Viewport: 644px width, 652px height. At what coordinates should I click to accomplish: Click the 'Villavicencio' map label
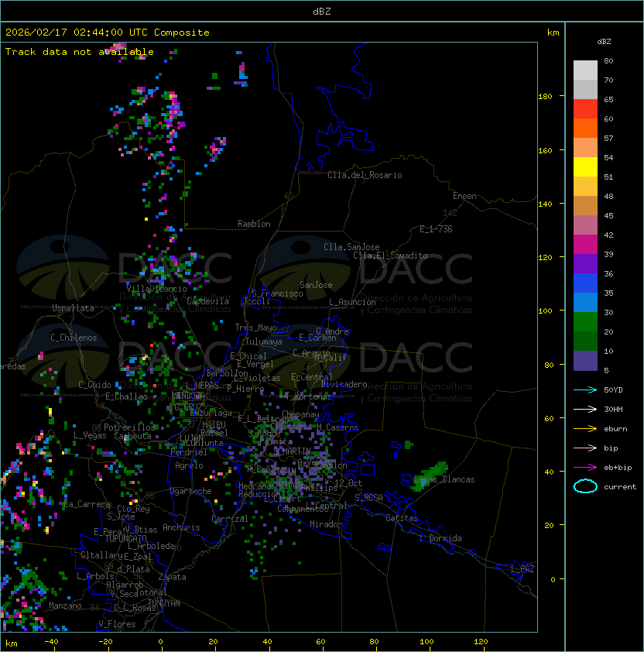156,289
